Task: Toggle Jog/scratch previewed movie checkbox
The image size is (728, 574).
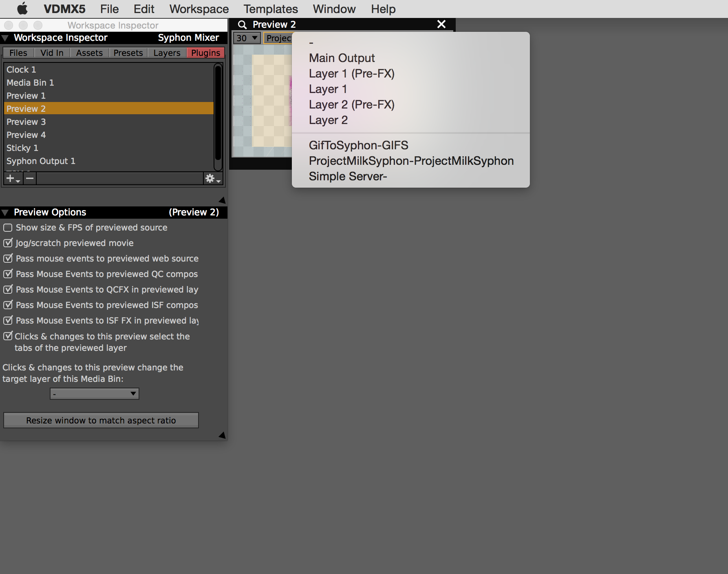Action: (8, 243)
